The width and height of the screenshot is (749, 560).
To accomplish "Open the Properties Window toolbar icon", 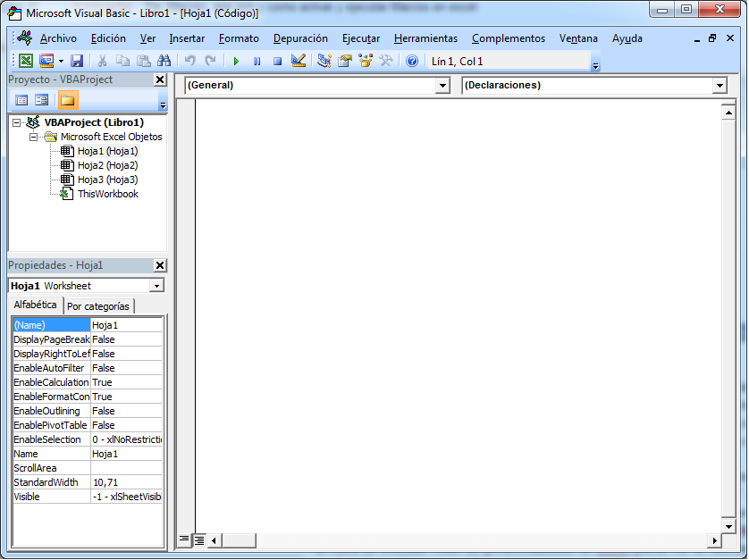I will pos(345,61).
